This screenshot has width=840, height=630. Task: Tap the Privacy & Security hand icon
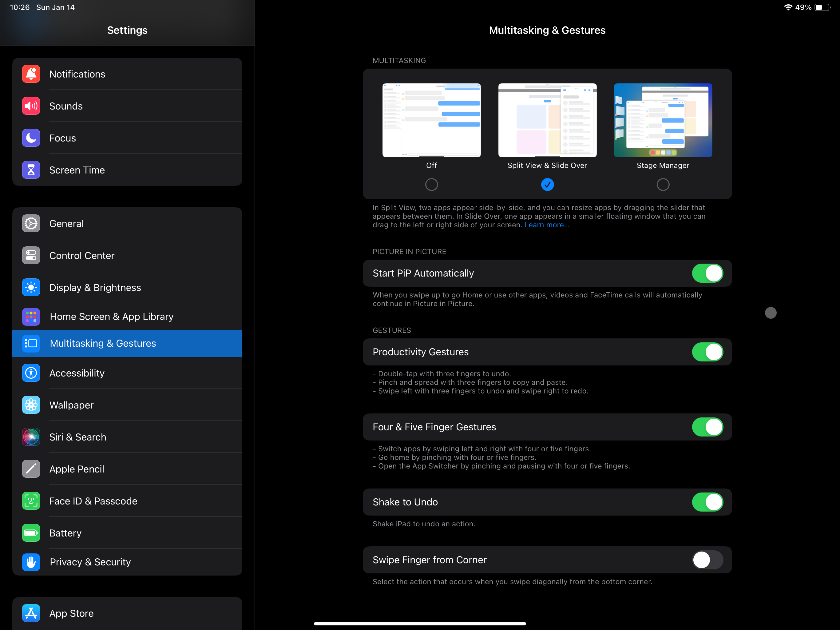tap(31, 562)
